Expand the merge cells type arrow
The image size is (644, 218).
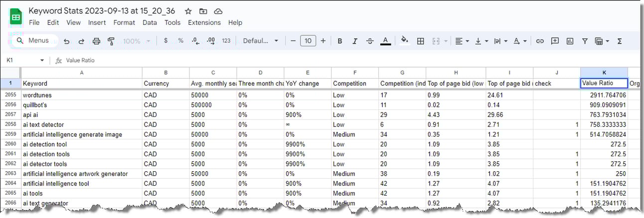click(445, 41)
